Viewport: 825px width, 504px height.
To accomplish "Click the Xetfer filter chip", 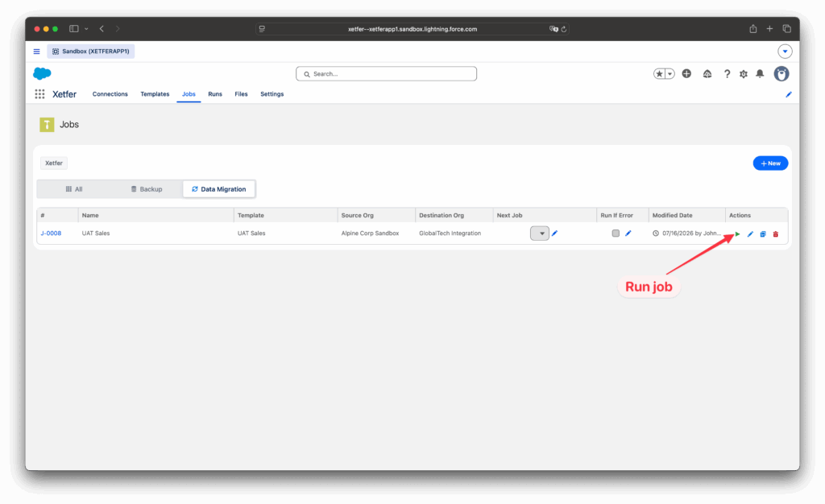I will point(54,163).
